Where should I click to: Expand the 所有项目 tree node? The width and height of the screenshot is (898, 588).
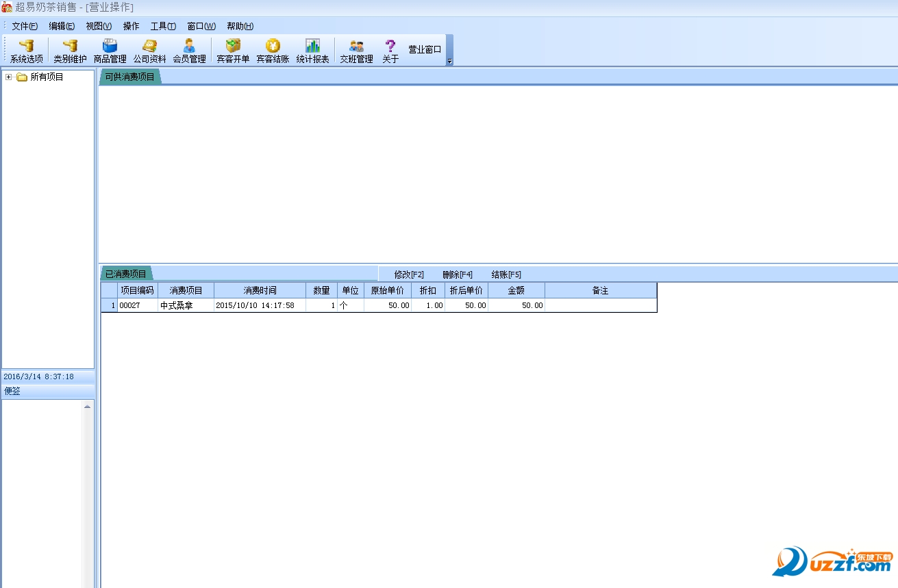tap(8, 77)
